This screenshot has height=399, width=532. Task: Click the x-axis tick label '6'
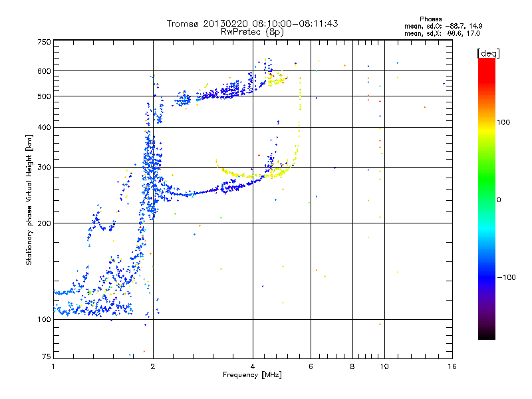pyautogui.click(x=311, y=366)
